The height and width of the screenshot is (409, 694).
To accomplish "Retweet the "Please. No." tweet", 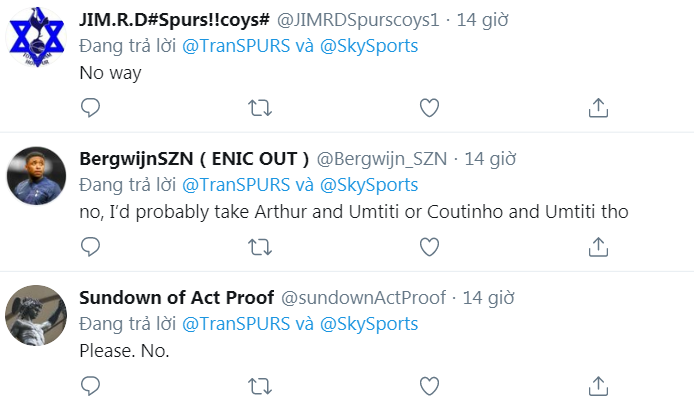I will (260, 385).
